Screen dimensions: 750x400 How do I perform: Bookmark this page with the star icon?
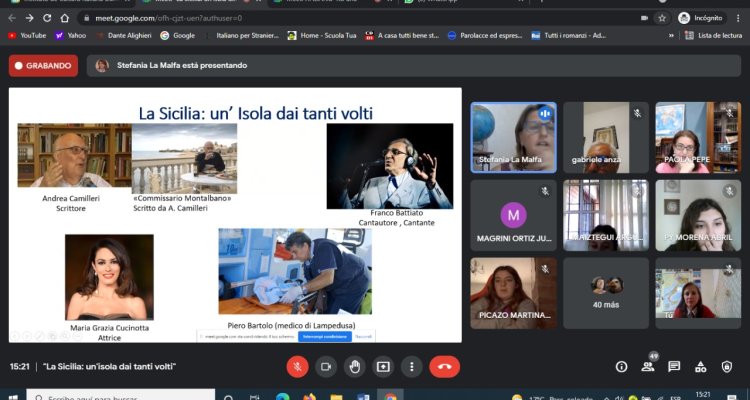(662, 18)
